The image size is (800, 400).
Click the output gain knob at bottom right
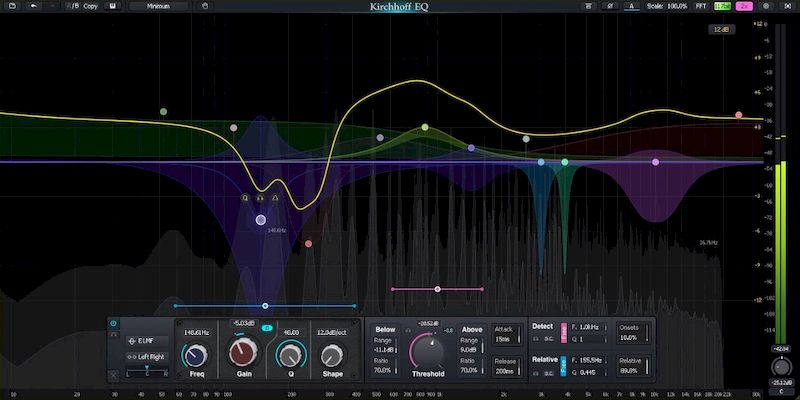click(781, 366)
